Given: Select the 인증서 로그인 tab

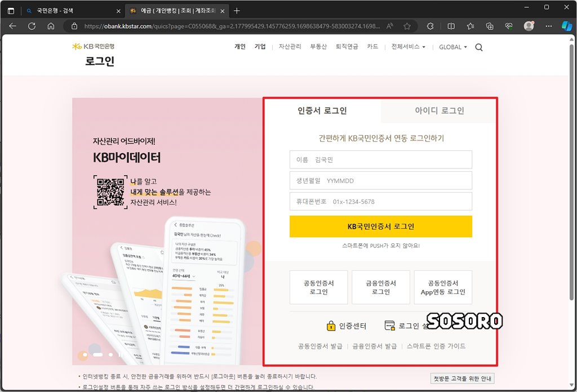Looking at the screenshot, I should pyautogui.click(x=322, y=111).
